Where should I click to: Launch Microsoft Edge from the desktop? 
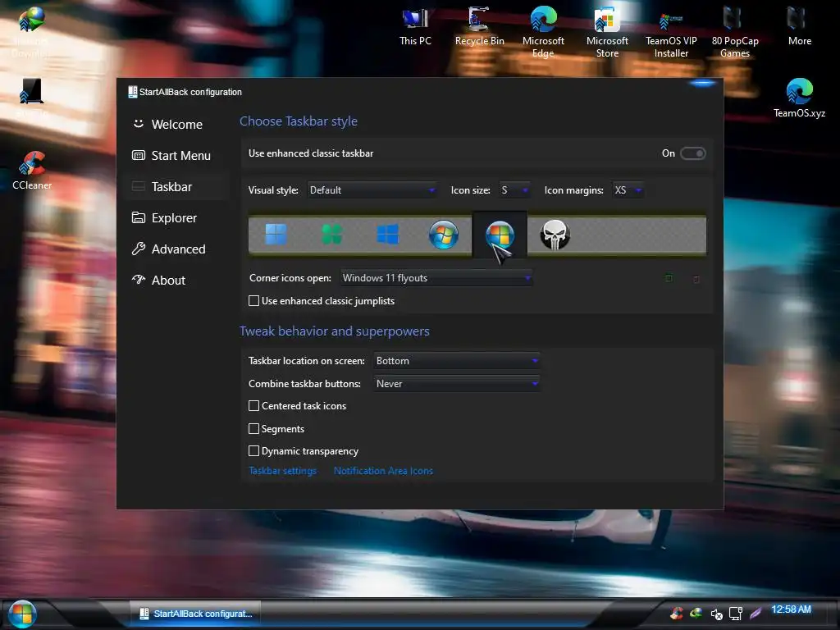click(x=543, y=32)
